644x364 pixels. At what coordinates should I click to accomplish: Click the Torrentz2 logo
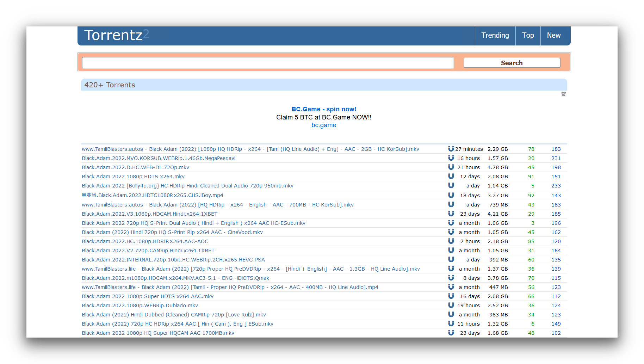tap(117, 35)
